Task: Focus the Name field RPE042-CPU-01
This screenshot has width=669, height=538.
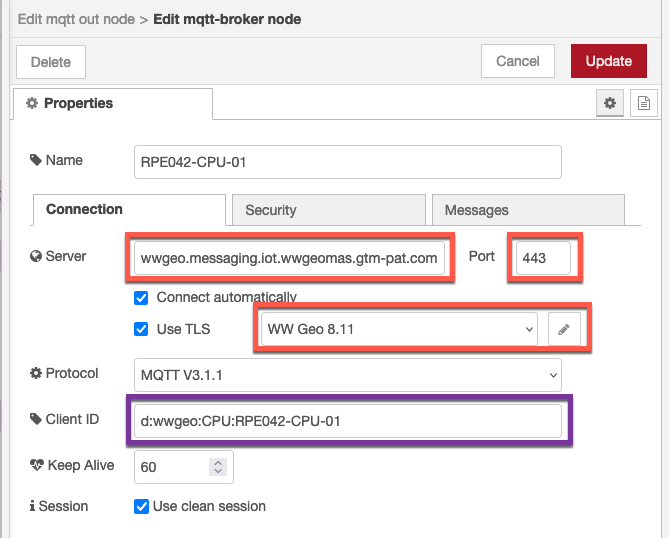Action: click(348, 162)
